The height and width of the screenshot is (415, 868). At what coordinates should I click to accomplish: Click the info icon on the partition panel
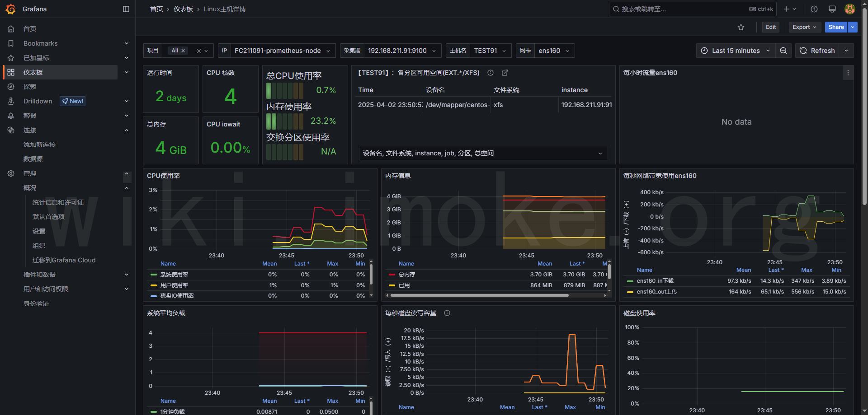coord(491,73)
